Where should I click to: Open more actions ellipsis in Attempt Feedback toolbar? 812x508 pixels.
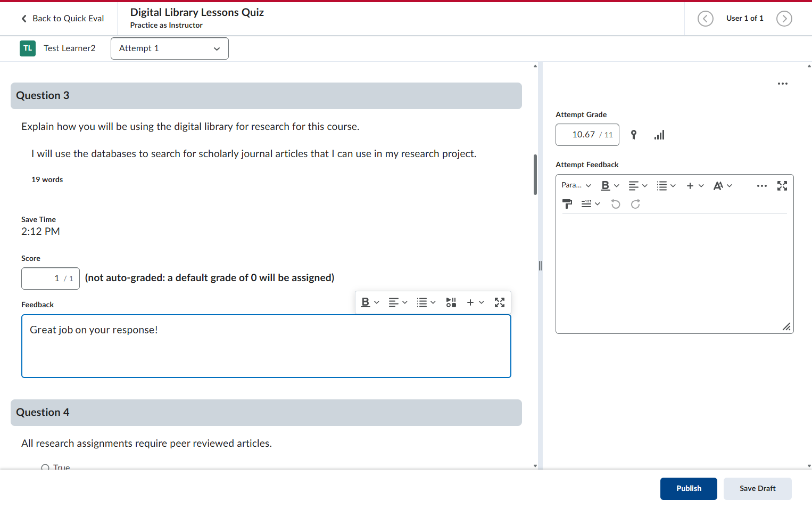click(761, 185)
